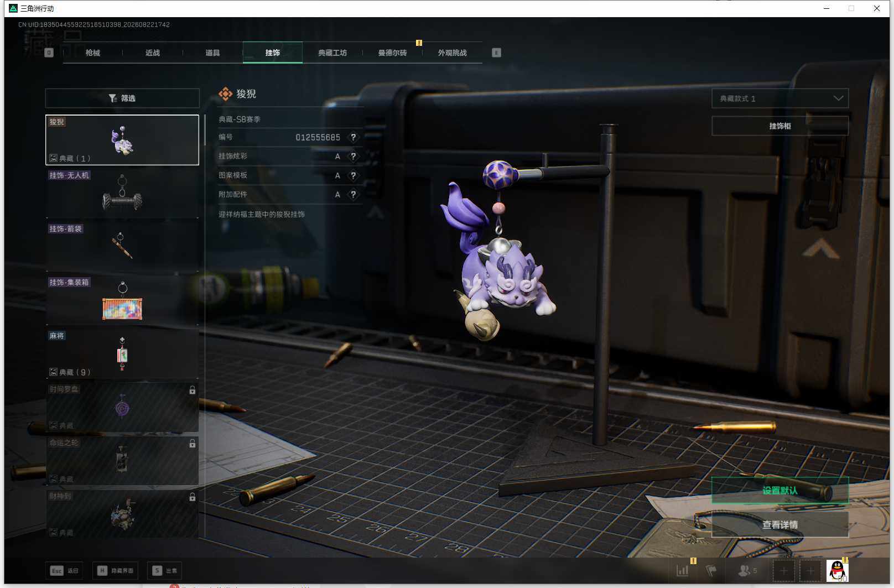Switch to the 近战 tab
The height and width of the screenshot is (588, 894).
[x=153, y=53]
